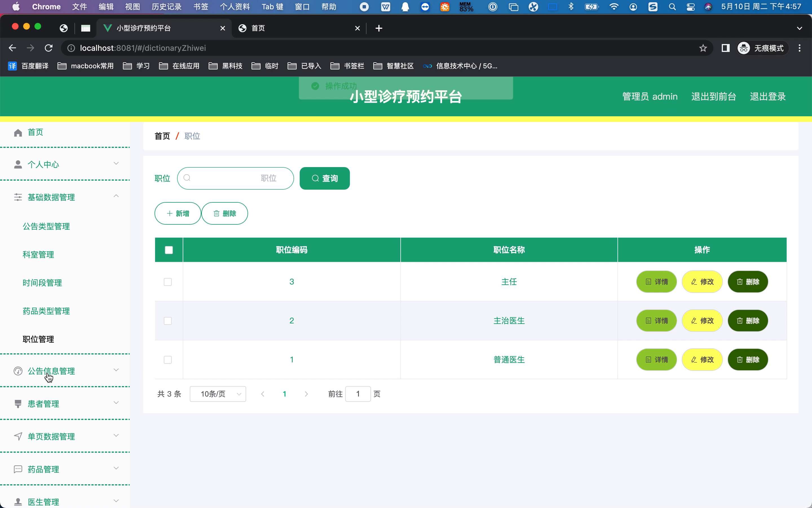Viewport: 812px width, 508px height.
Task: Click 退出到前台 in the header
Action: (714, 97)
